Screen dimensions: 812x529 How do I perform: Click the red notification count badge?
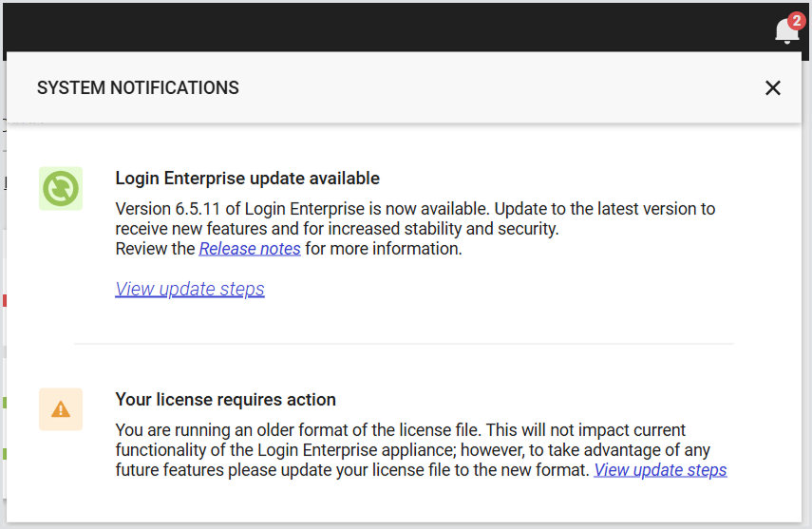click(x=797, y=21)
